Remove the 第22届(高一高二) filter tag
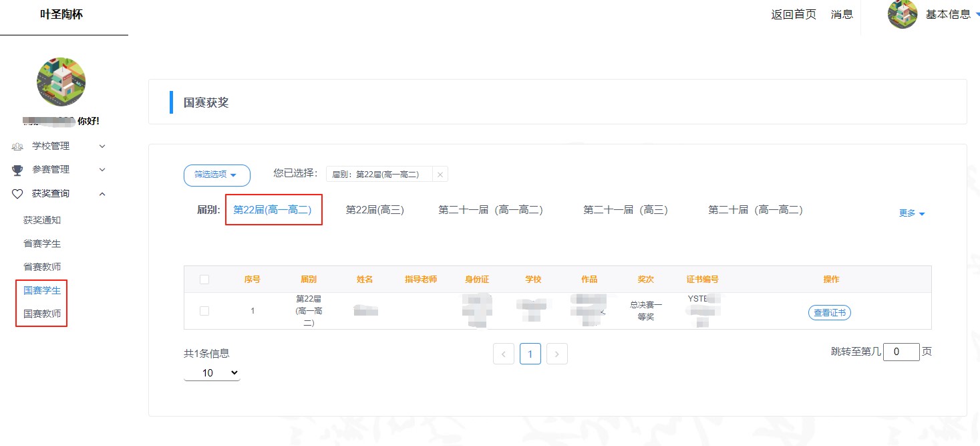980x446 pixels. (x=440, y=175)
